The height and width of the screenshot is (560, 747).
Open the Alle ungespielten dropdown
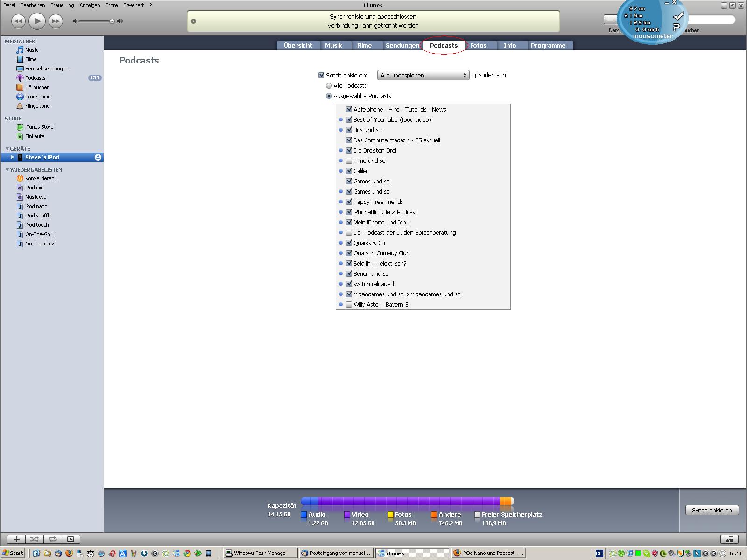423,75
